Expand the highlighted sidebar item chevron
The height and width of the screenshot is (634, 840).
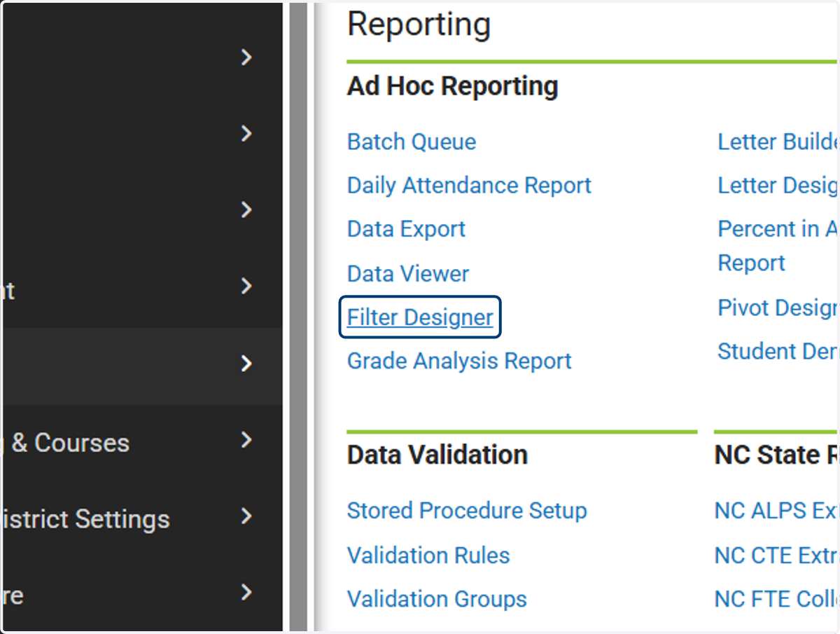[246, 364]
